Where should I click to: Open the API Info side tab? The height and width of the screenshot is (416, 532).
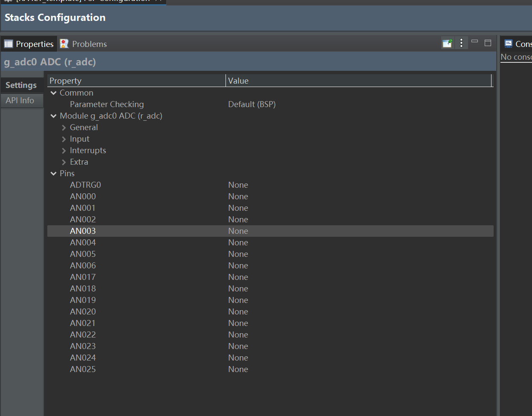point(21,101)
